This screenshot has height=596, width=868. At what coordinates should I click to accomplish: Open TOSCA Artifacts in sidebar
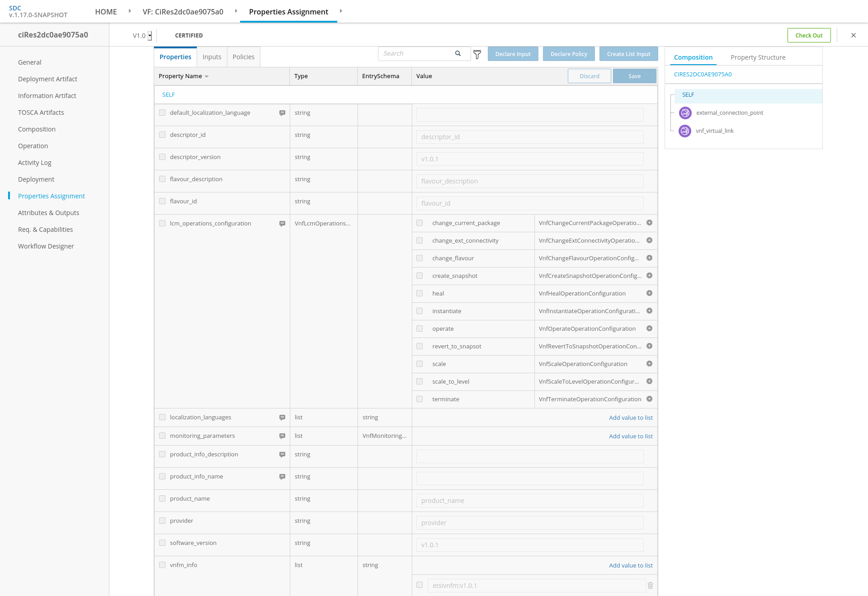[x=41, y=113]
